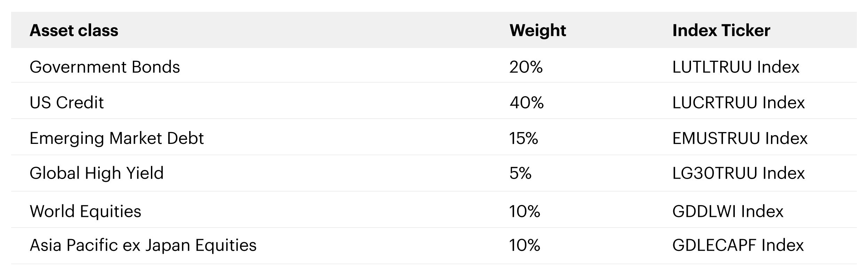This screenshot has width=868, height=277.
Task: Select Asia Pacific ex Japan Equities
Action: pyautogui.click(x=143, y=245)
